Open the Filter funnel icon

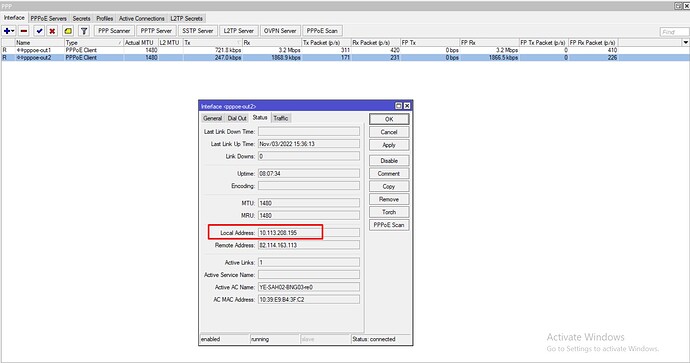pyautogui.click(x=84, y=31)
